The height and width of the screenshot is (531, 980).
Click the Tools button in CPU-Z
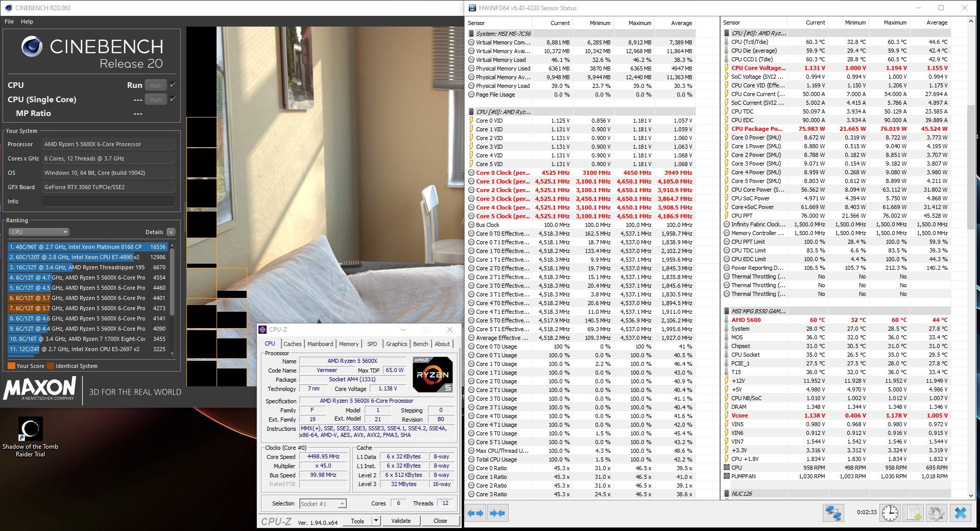click(357, 521)
